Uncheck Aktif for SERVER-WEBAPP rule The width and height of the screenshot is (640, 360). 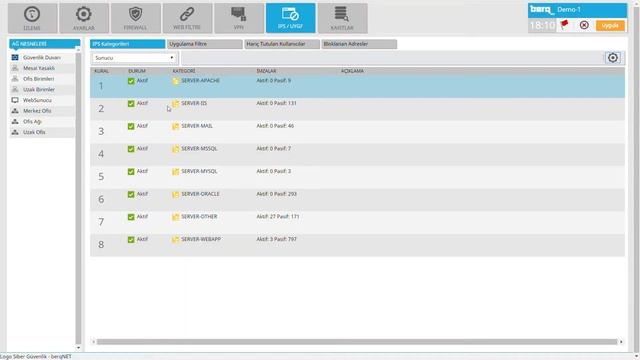pos(131,240)
